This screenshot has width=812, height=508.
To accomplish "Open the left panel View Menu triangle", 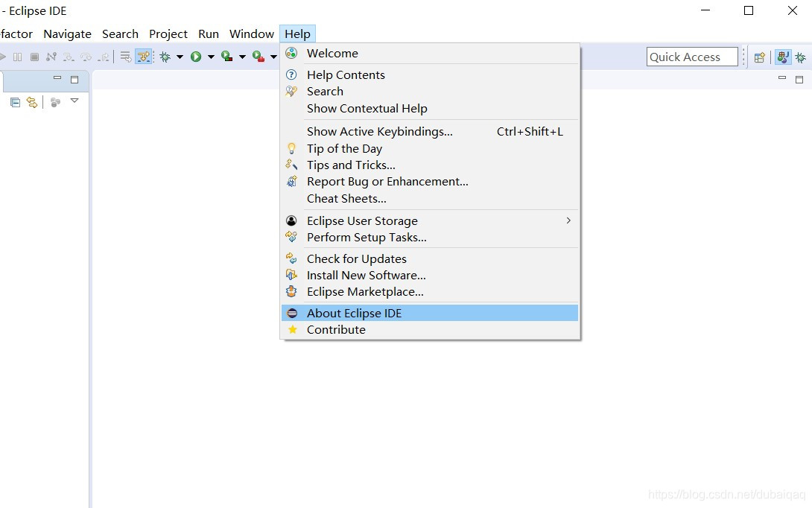I will point(74,101).
